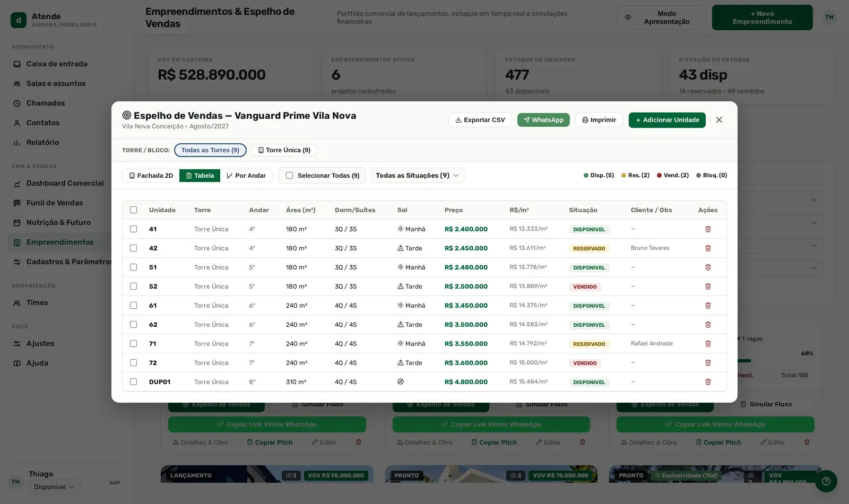Screen dimensions: 849x504
Task: Switch to Fachada 2D view
Action: pyautogui.click(x=151, y=176)
